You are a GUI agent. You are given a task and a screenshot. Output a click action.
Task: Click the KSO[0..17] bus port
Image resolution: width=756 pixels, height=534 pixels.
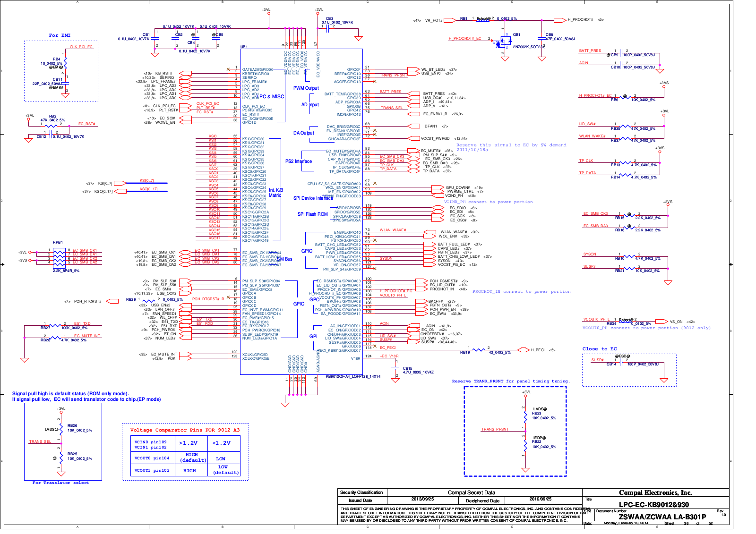coord(120,191)
